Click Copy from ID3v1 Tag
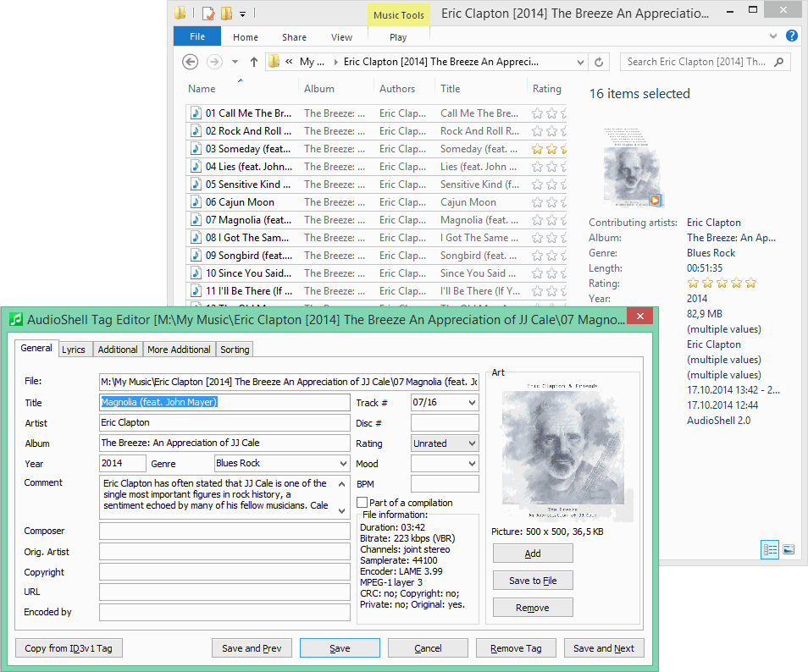Image resolution: width=808 pixels, height=672 pixels. click(68, 647)
